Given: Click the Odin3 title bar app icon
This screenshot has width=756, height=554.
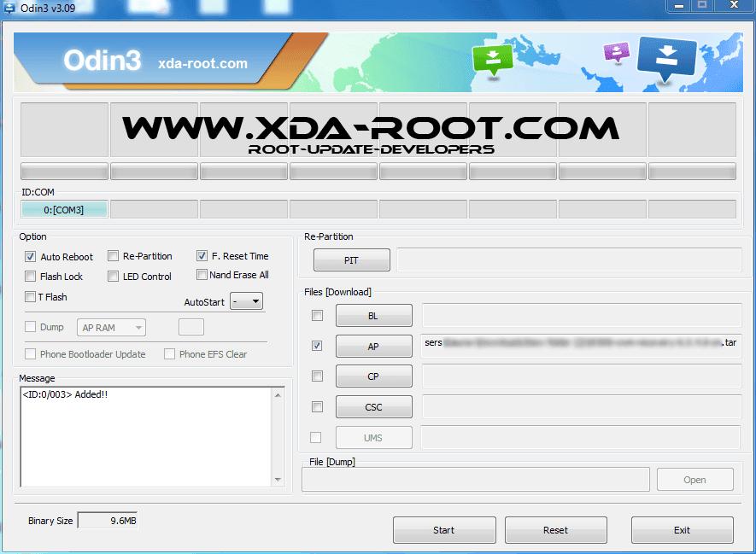Looking at the screenshot, I should click(9, 8).
